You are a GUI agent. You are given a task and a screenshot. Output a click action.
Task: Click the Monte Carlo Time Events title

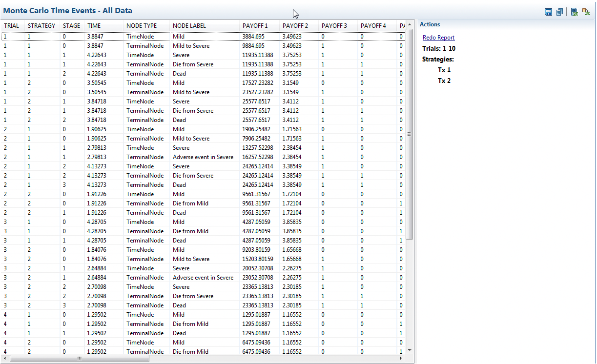coord(67,10)
